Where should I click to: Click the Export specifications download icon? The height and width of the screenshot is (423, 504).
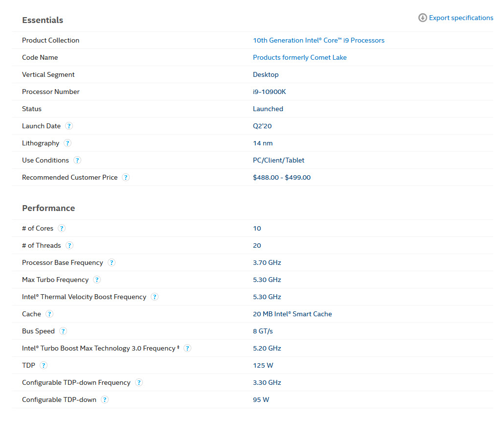422,18
